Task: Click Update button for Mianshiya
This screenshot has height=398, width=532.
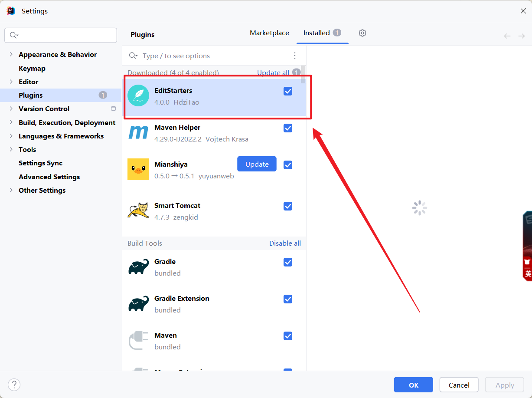Action: pyautogui.click(x=257, y=164)
